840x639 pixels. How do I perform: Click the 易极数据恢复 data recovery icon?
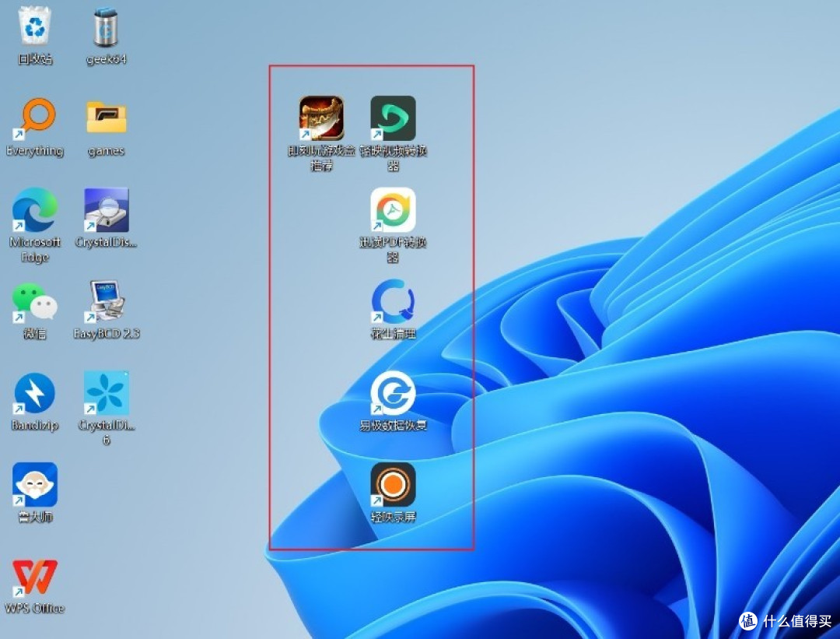coord(393,394)
